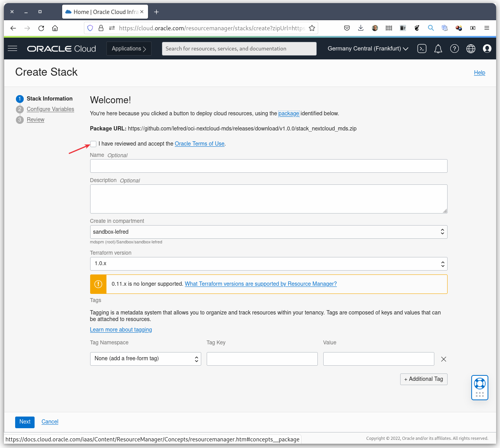
Task: Click the Cancel link
Action: tap(50, 422)
